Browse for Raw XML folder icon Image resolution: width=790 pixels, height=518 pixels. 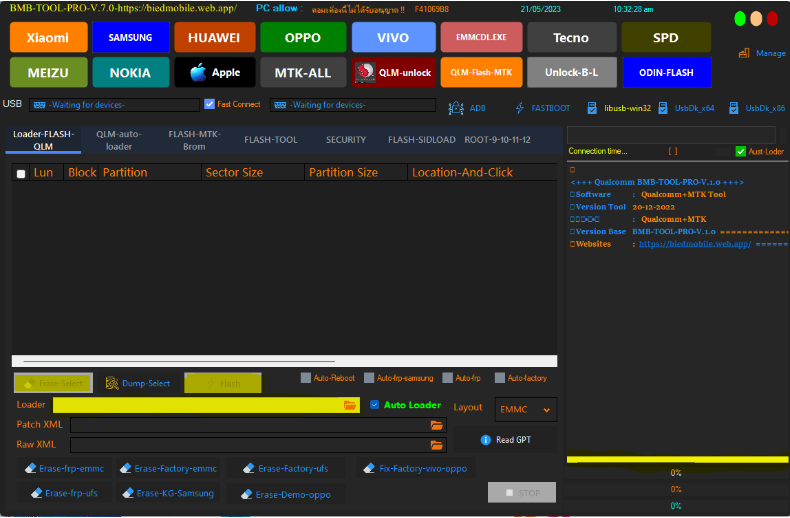point(437,445)
